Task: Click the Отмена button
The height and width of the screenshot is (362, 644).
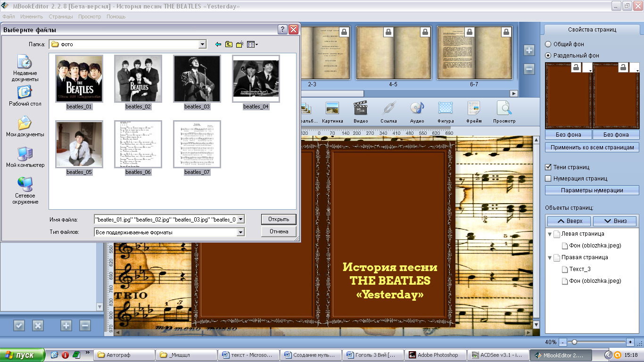Action: 279,231
